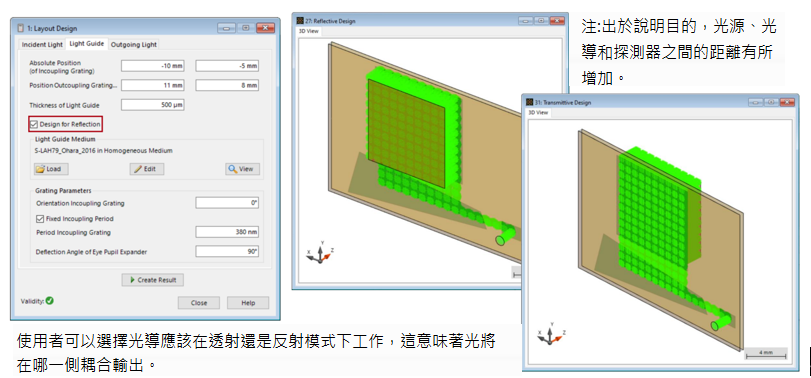Switch to the Incident Light tab
This screenshot has width=811, height=378.
tap(42, 44)
